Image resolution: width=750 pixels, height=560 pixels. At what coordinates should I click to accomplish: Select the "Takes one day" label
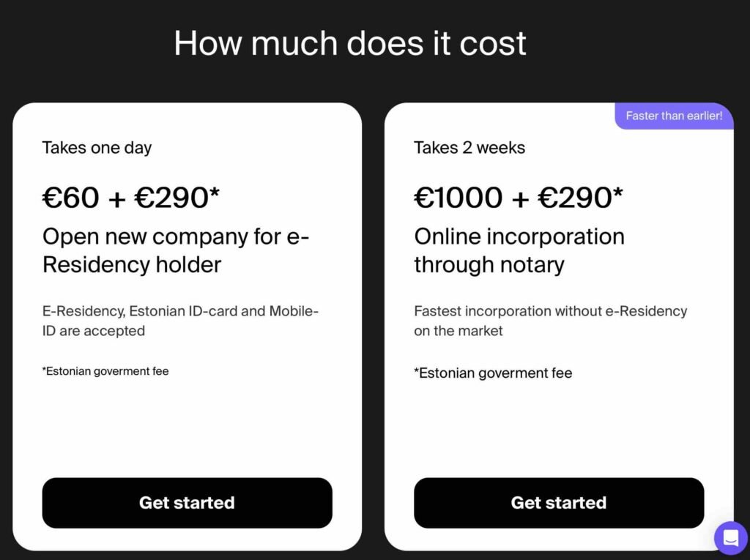pos(97,147)
